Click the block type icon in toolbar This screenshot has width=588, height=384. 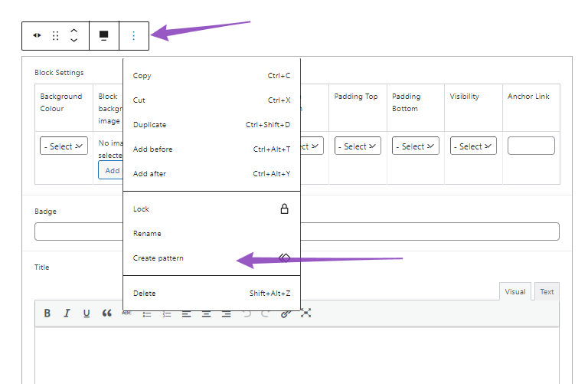(37, 36)
